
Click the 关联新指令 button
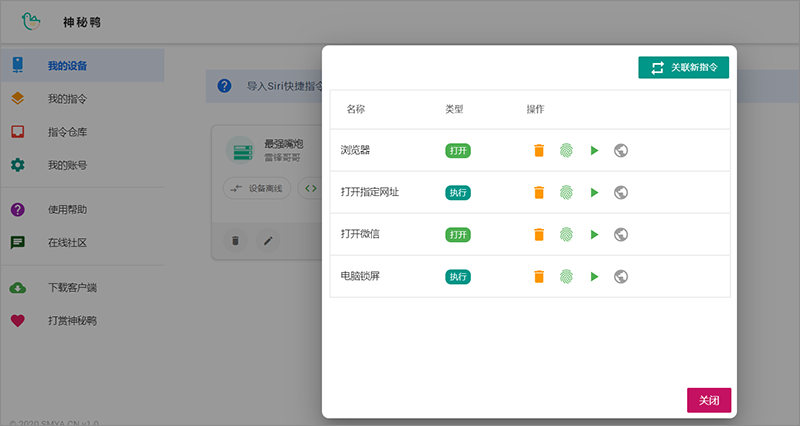[x=683, y=68]
